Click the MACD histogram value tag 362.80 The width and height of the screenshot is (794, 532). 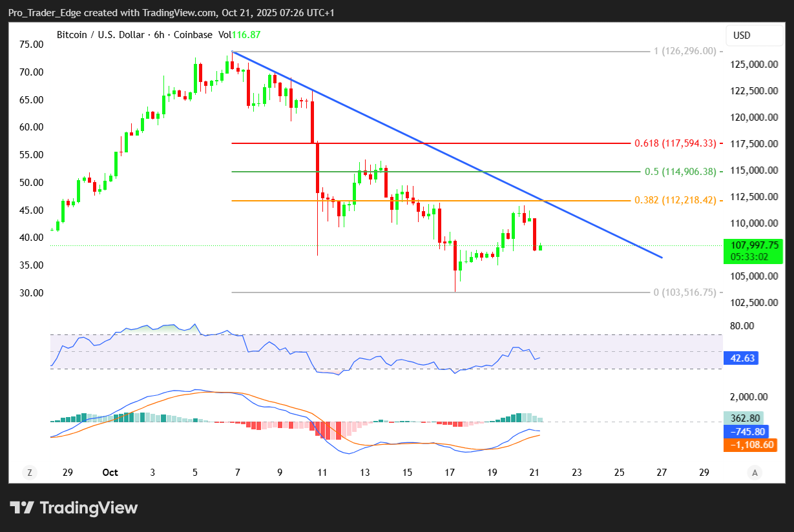[x=746, y=418]
